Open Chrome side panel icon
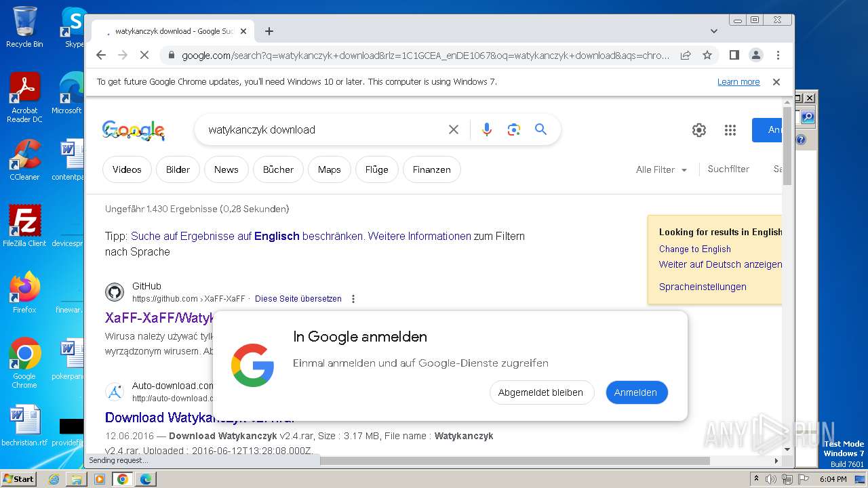This screenshot has height=488, width=868. [734, 55]
